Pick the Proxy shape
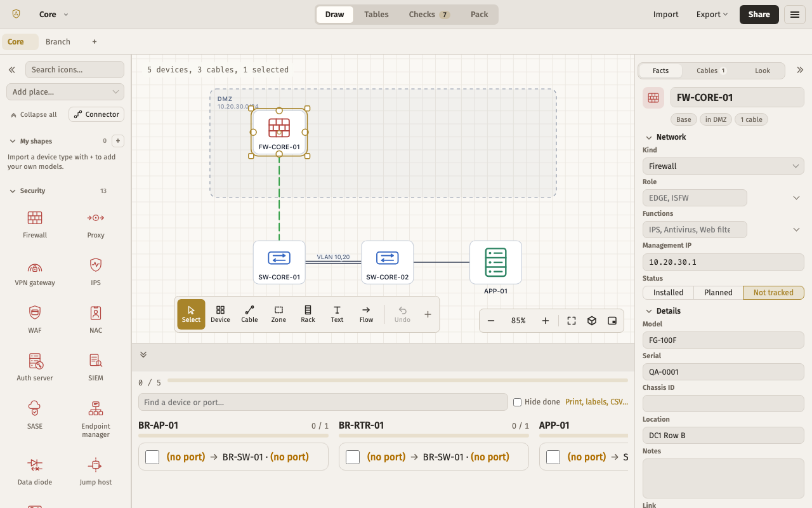The image size is (812, 508). tap(96, 224)
